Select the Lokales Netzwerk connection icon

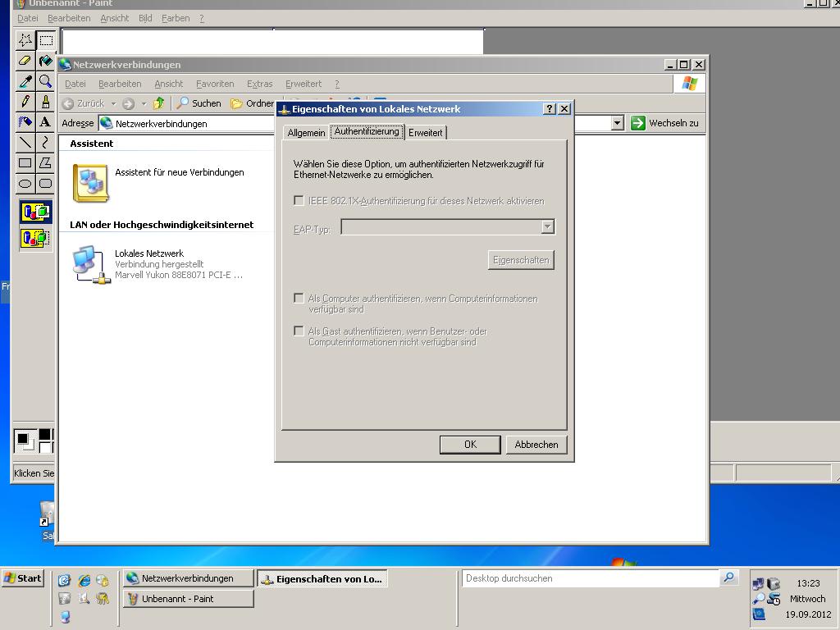pos(91,265)
